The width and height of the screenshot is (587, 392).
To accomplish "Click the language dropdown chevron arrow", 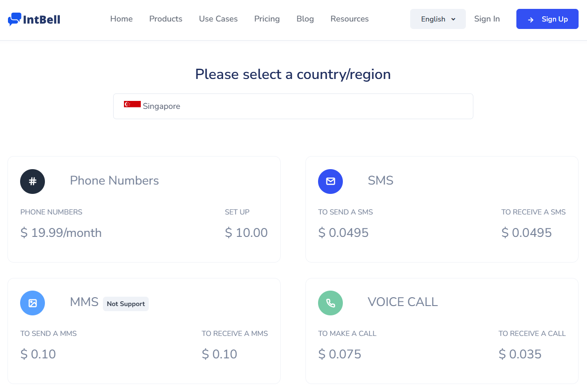I will (453, 19).
